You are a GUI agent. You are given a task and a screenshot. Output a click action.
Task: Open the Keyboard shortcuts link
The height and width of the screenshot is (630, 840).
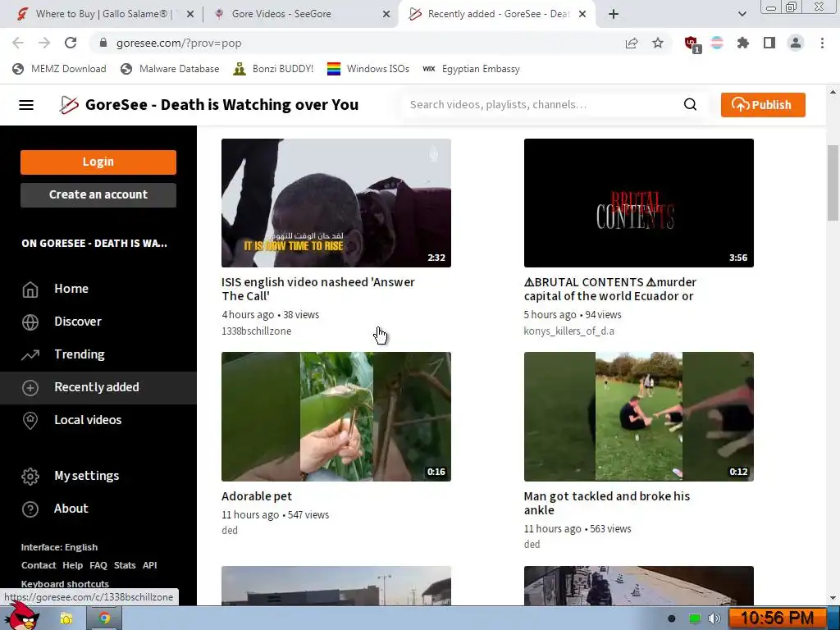pyautogui.click(x=65, y=584)
